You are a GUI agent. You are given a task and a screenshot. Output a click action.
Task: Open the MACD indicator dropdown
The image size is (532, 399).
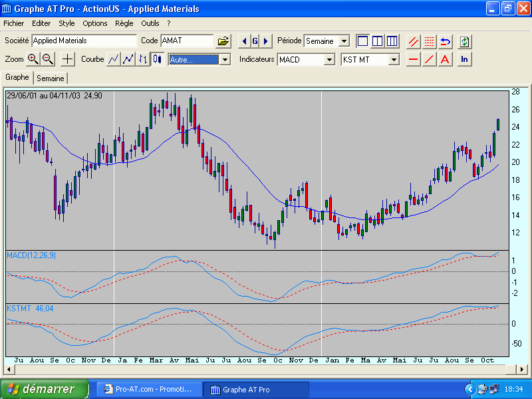(x=329, y=60)
